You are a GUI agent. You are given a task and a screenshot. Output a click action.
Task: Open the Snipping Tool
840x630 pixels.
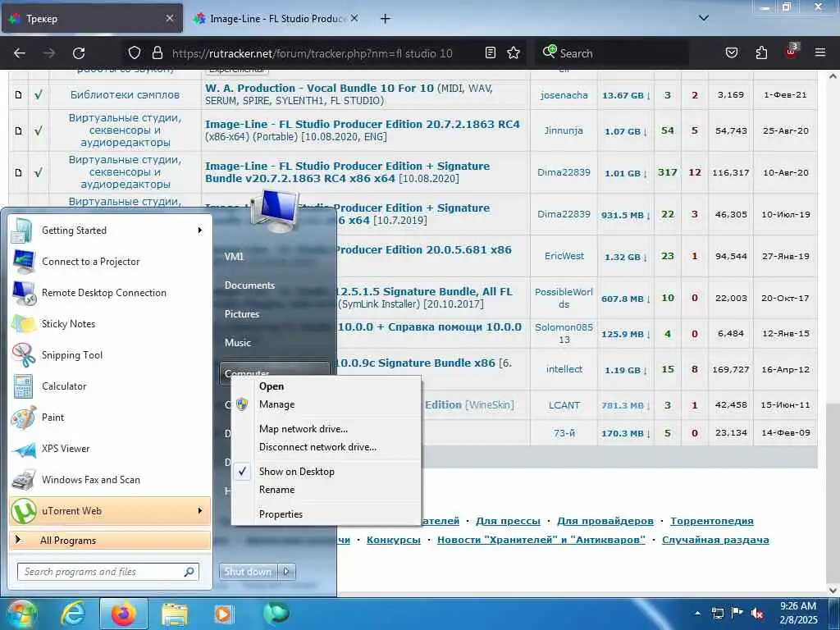[109, 354]
